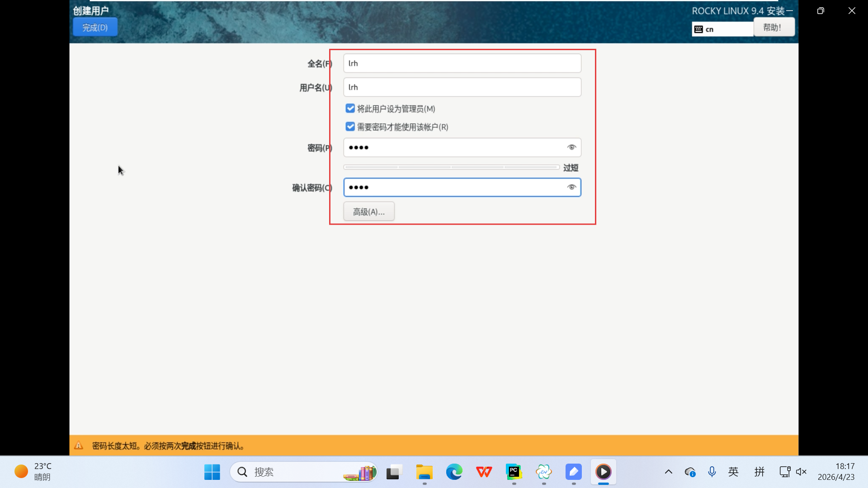This screenshot has width=868, height=488.
Task: Open the cn keyboard layout selector
Action: pyautogui.click(x=722, y=29)
